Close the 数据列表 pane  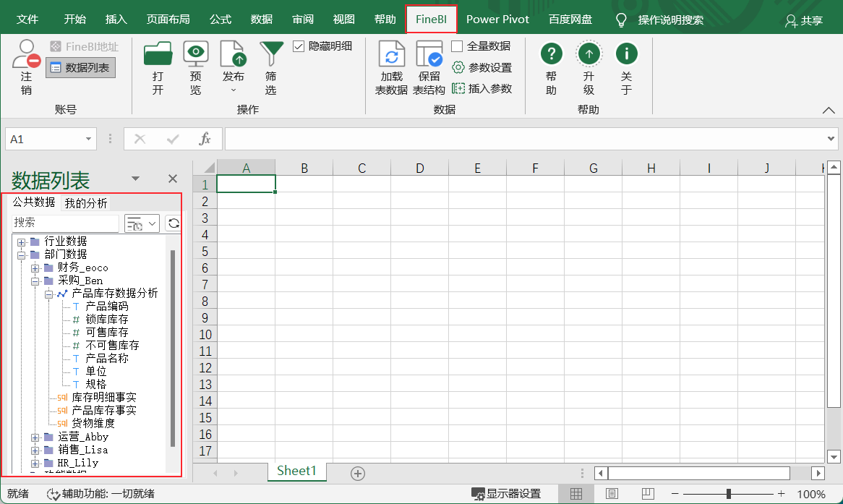[x=173, y=179]
